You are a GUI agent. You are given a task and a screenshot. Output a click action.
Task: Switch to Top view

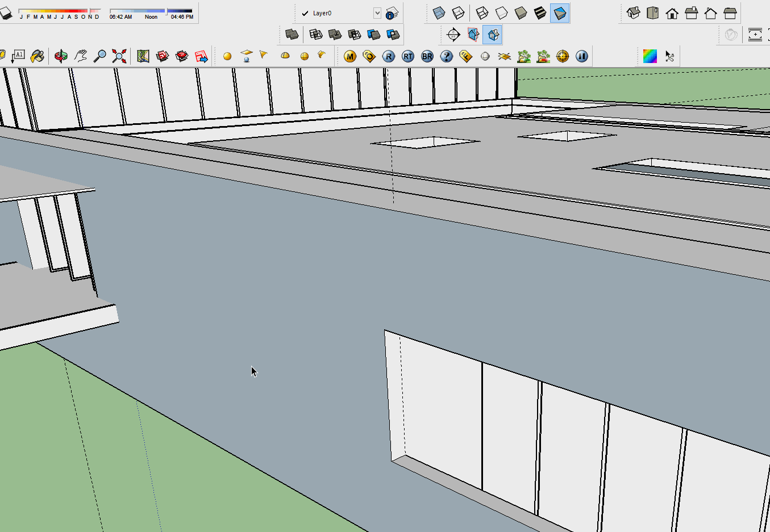coord(653,13)
